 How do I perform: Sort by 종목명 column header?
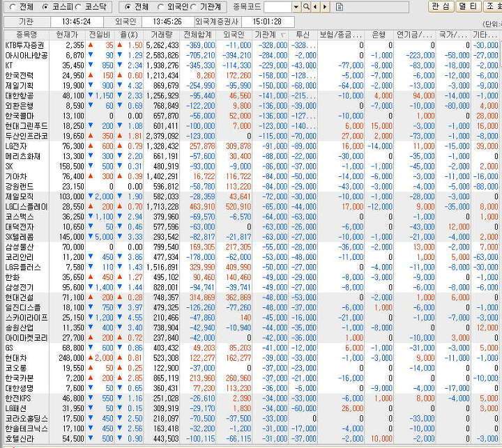click(26, 35)
